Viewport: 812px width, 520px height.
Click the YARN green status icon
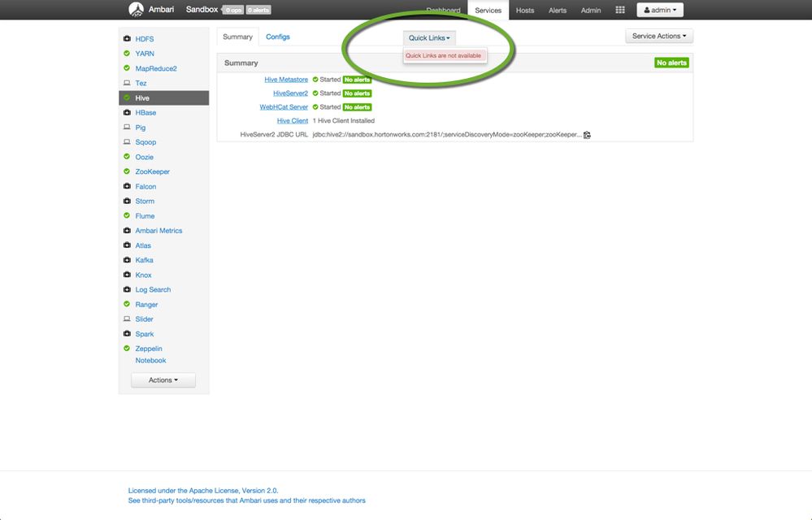click(127, 54)
